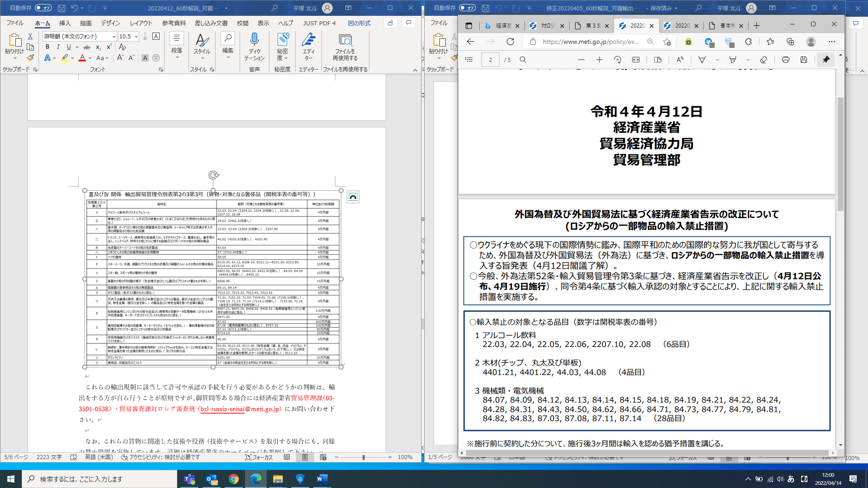Toggle character shading button in left Word
This screenshot has height=488, width=868.
click(x=145, y=58)
